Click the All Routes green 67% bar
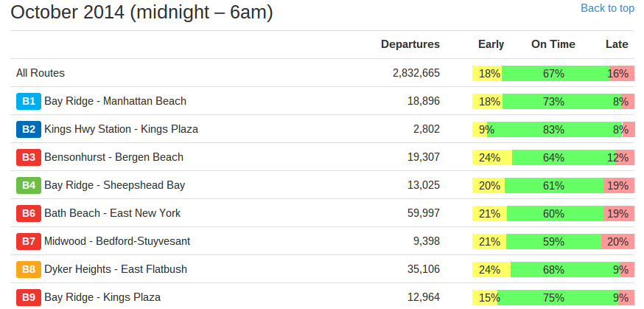Screen dimensions: 644x309 click(x=556, y=74)
